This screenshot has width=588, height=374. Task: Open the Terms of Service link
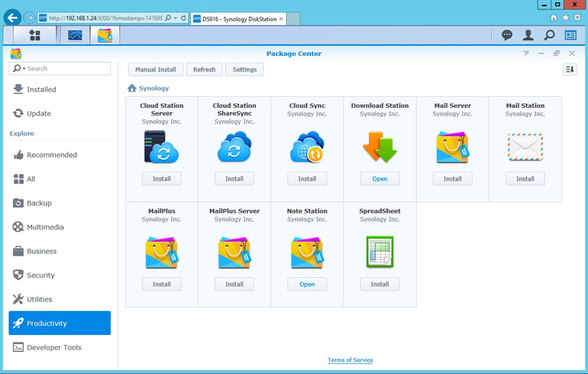[x=351, y=360]
